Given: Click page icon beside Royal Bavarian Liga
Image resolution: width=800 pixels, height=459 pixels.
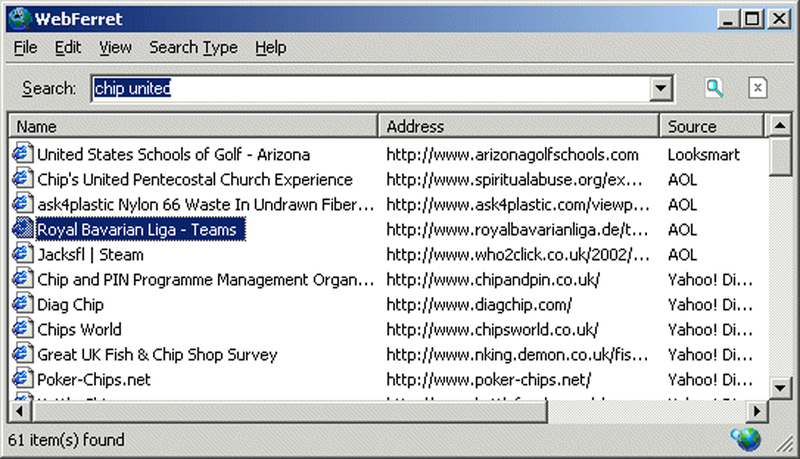Looking at the screenshot, I should (x=22, y=229).
